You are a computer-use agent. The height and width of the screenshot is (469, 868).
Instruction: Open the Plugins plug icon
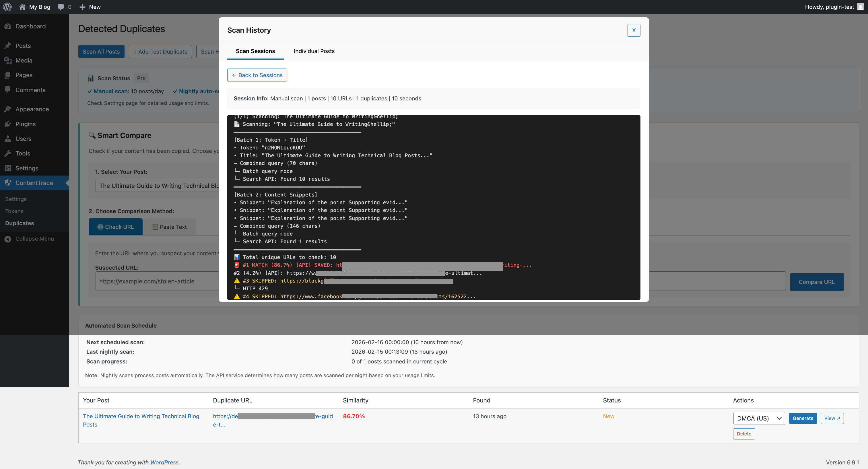(8, 124)
